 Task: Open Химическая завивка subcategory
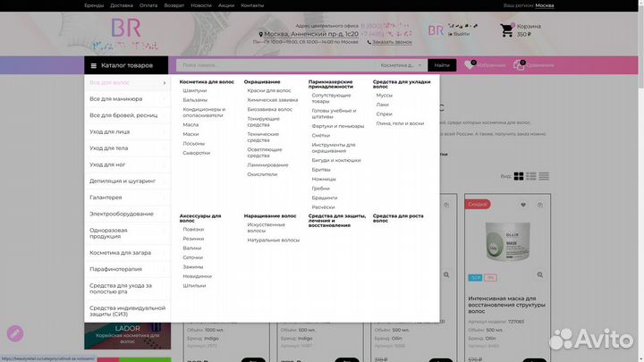coord(273,100)
